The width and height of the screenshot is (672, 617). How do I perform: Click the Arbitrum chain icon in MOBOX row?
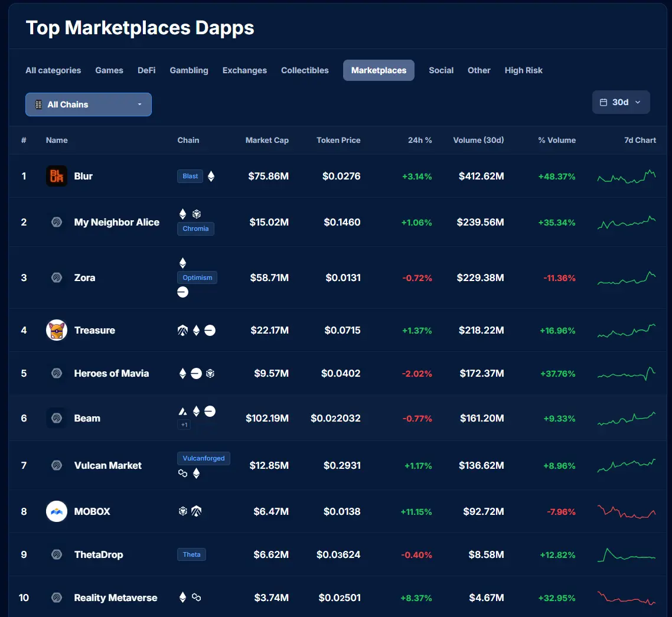[x=196, y=511]
